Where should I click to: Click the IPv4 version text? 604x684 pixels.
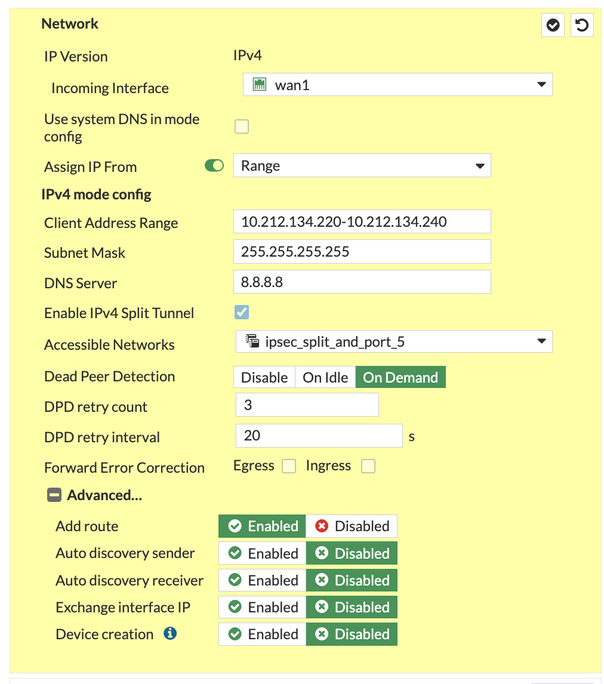coord(247,55)
